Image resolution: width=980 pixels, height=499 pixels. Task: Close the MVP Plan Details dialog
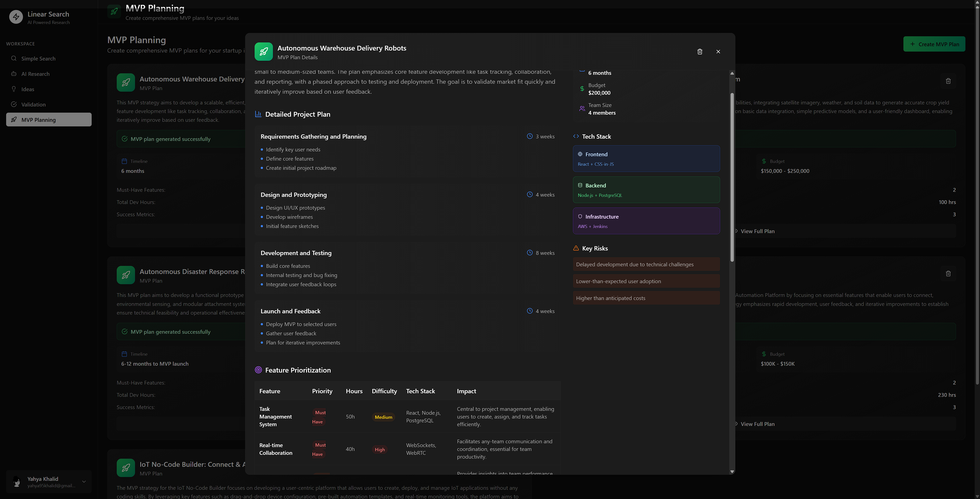(718, 51)
